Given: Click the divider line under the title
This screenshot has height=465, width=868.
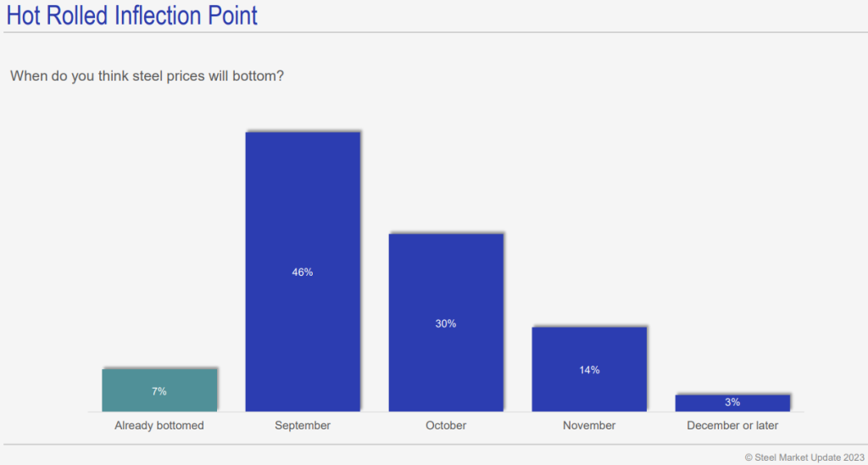Looking at the screenshot, I should point(434,32).
